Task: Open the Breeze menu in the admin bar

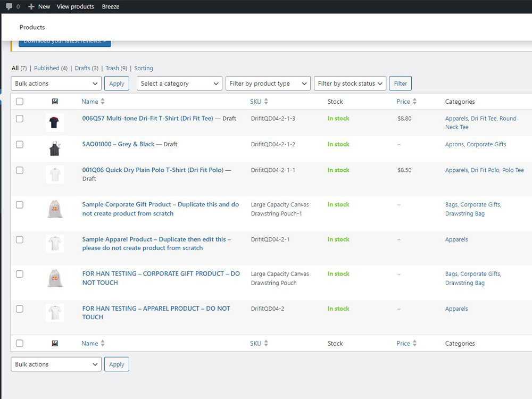Action: [110, 6]
